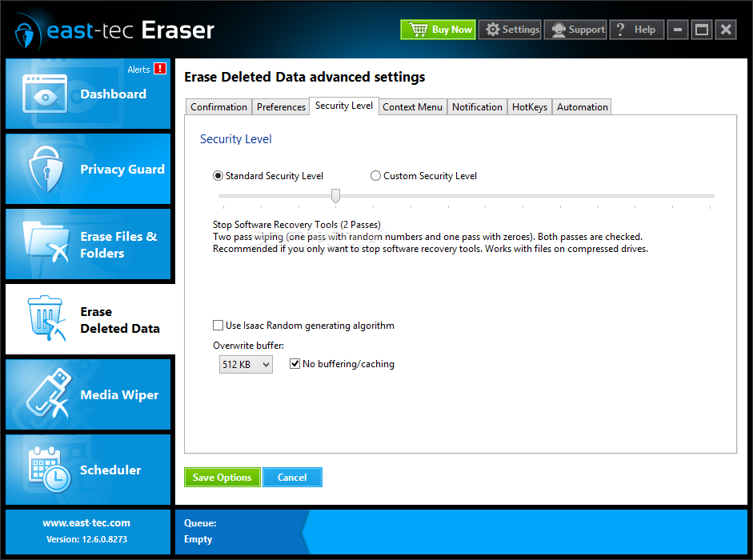Click the headset icon on Support
This screenshot has height=560, width=753.
click(x=559, y=30)
